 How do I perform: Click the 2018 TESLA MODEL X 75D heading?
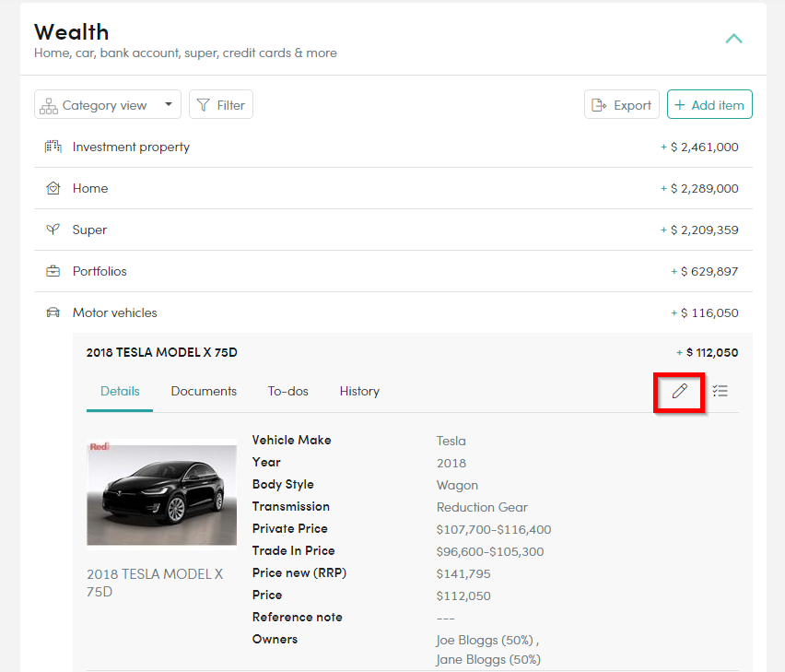click(x=162, y=352)
